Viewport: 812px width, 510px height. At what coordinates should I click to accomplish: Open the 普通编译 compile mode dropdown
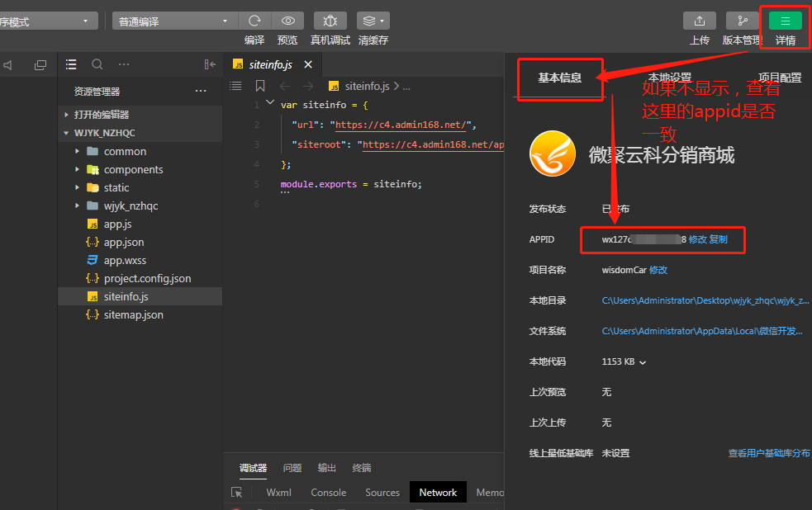[174, 21]
